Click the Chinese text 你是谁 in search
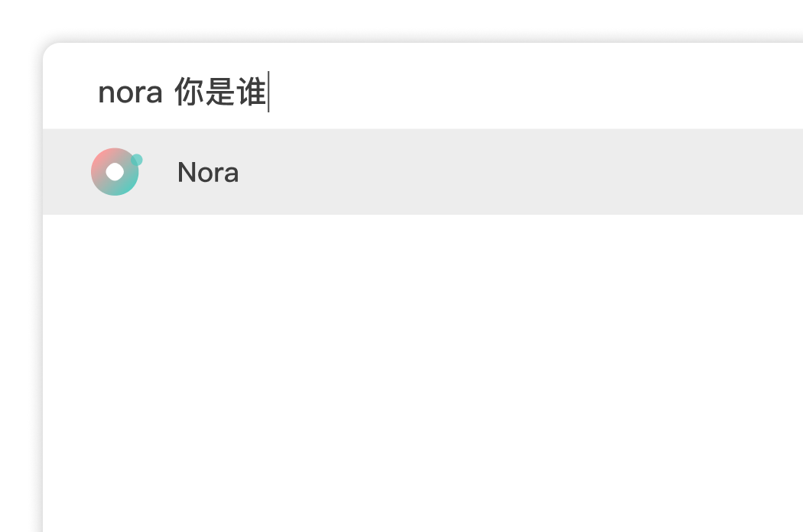The width and height of the screenshot is (803, 532). pos(220,92)
